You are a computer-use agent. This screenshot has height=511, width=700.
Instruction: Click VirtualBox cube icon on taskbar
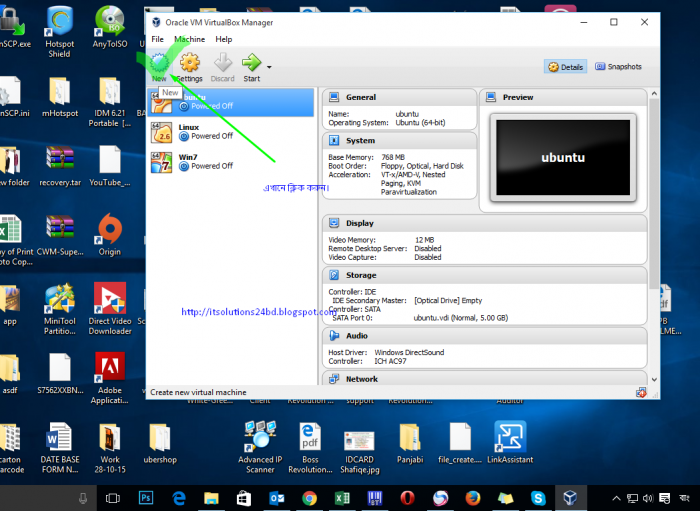coord(570,498)
